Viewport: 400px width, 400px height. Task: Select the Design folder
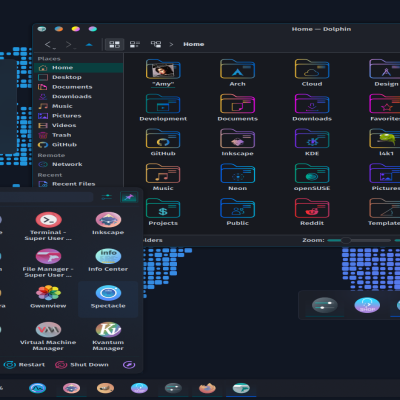pyautogui.click(x=386, y=73)
